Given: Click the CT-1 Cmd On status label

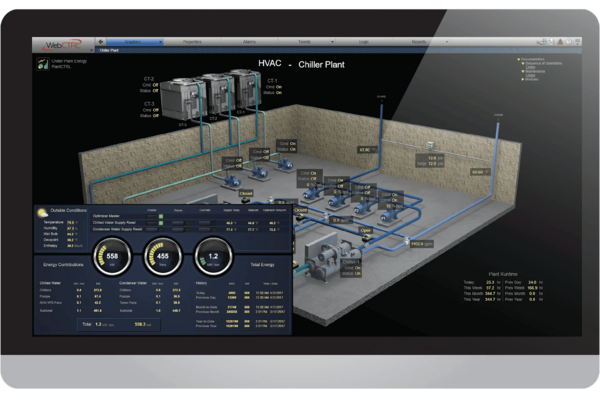Looking at the screenshot, I should pos(274,87).
